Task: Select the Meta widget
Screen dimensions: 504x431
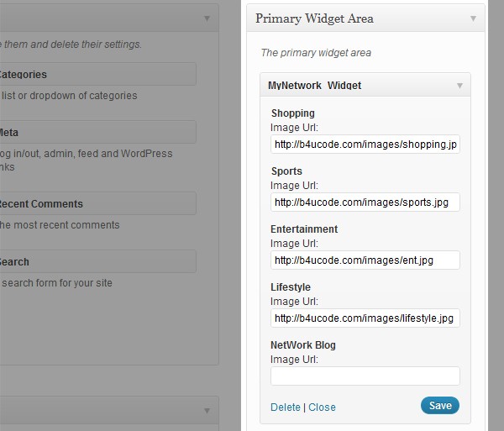Action: [x=97, y=132]
